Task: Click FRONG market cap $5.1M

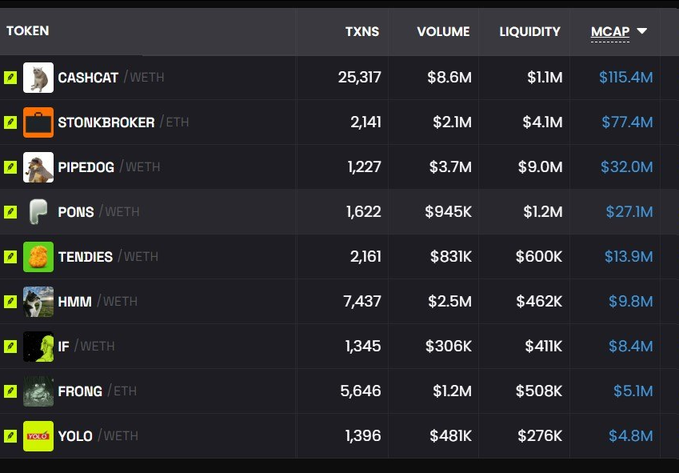Action: pyautogui.click(x=633, y=391)
